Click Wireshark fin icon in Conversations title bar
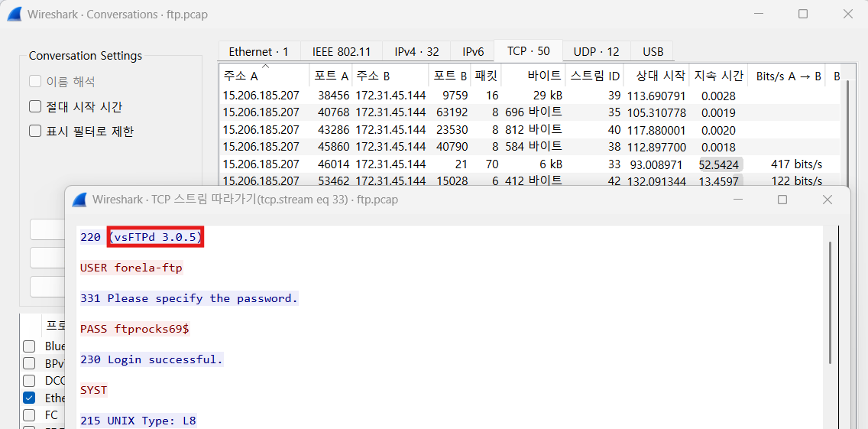868x429 pixels. tap(15, 15)
